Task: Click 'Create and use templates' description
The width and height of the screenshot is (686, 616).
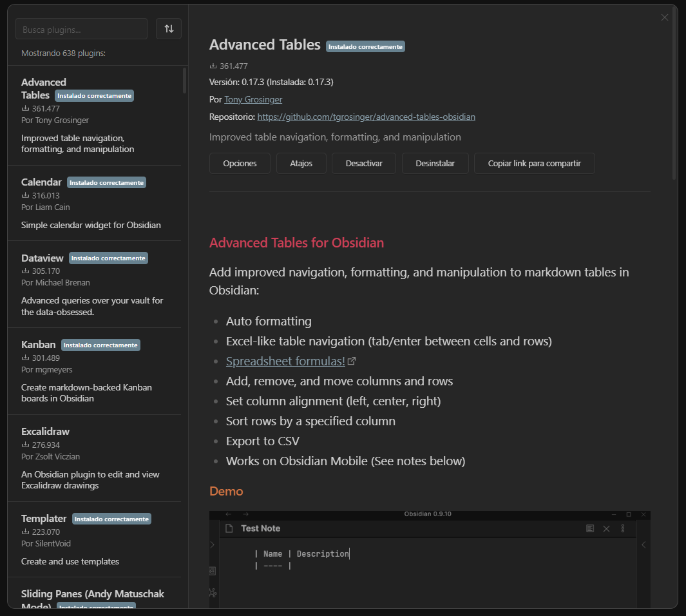Action: pos(70,561)
